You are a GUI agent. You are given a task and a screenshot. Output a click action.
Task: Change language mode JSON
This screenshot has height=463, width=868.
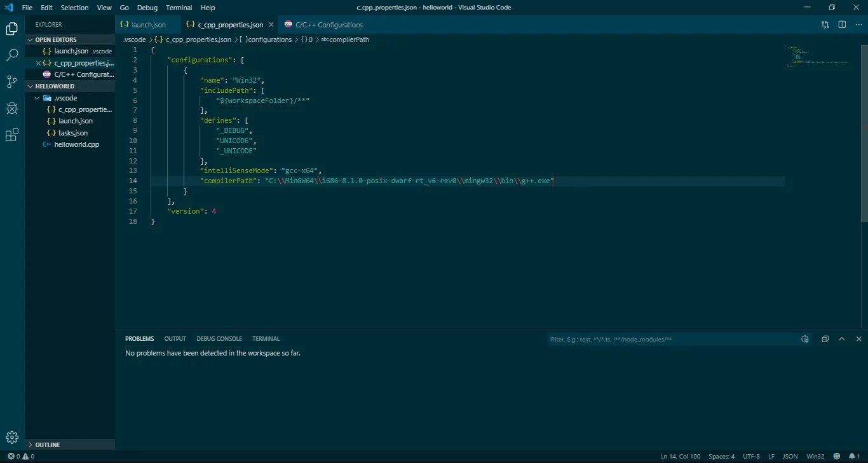[790, 456]
